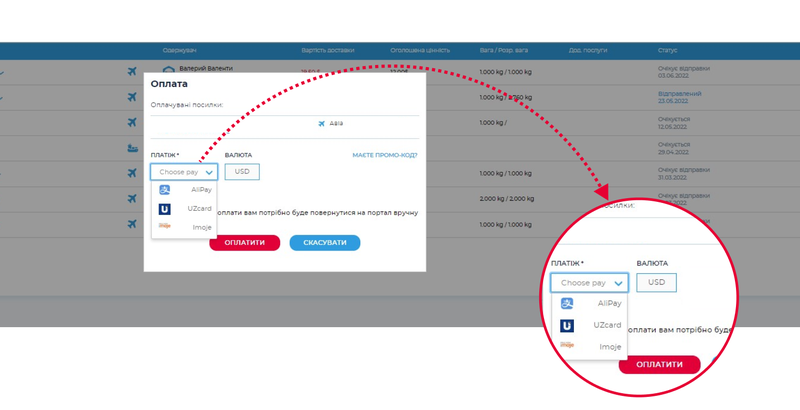Click the weight cell in the 31.03.2022 row
This screenshot has width=800, height=410.
506,174
